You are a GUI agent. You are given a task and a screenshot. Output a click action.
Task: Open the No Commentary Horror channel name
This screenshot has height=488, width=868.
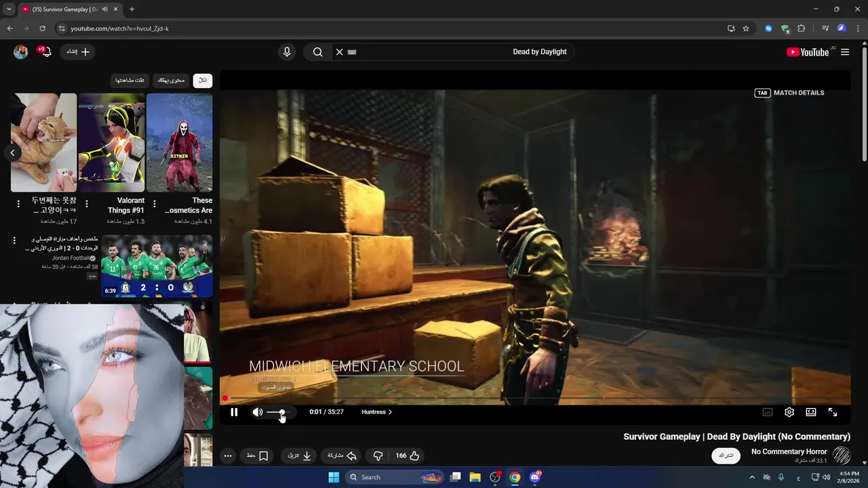click(x=789, y=451)
